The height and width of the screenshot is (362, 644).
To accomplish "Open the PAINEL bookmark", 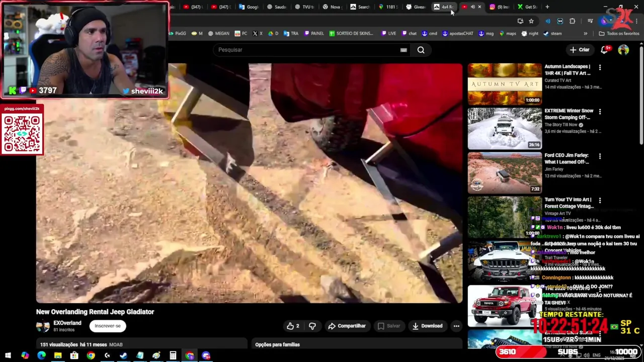I will pyautogui.click(x=314, y=34).
